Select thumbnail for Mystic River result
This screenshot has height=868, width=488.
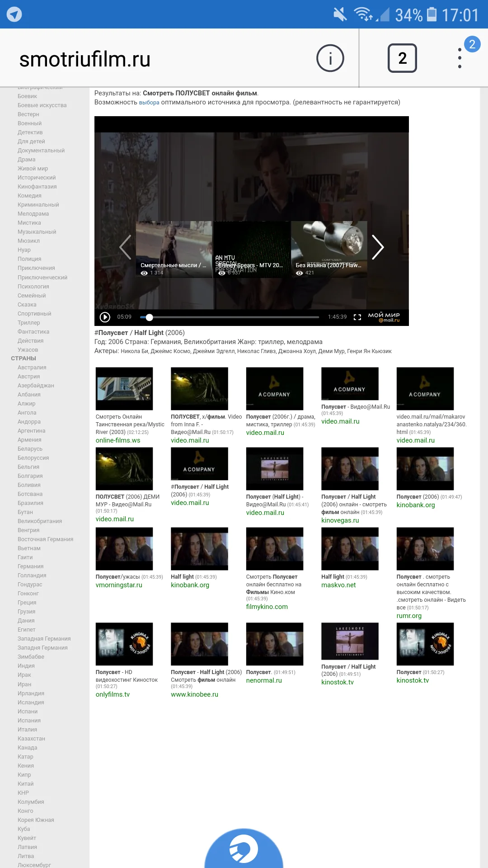(x=124, y=389)
